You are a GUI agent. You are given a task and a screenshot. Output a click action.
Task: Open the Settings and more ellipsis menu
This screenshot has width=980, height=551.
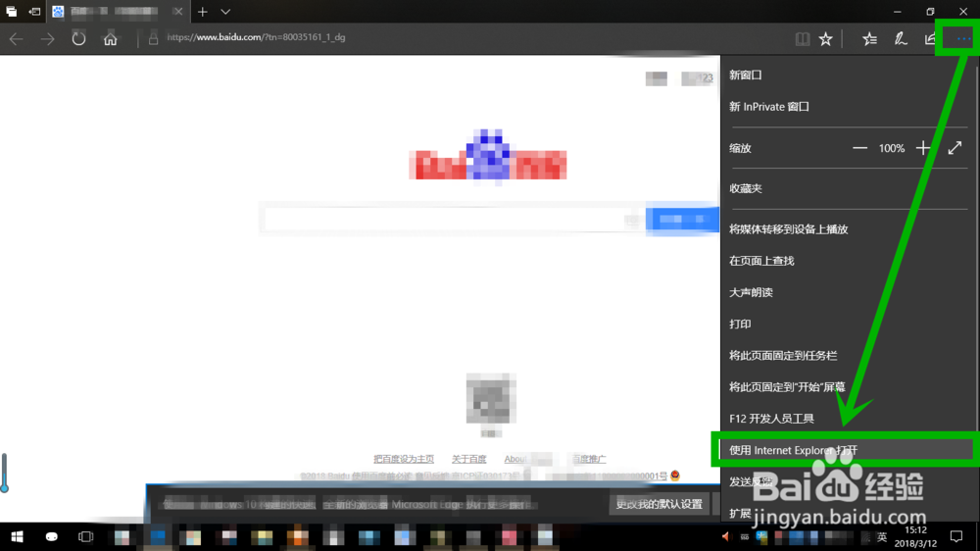[x=963, y=39]
